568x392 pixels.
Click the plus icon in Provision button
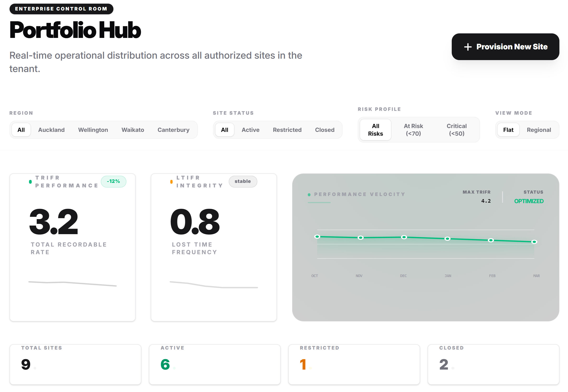pyautogui.click(x=468, y=47)
